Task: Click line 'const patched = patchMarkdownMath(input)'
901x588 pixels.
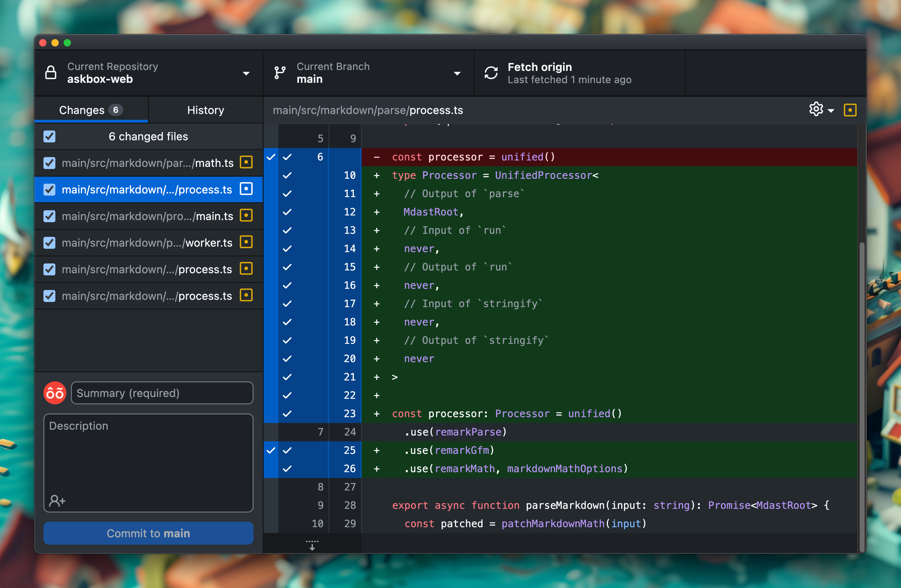Action: coord(609,524)
